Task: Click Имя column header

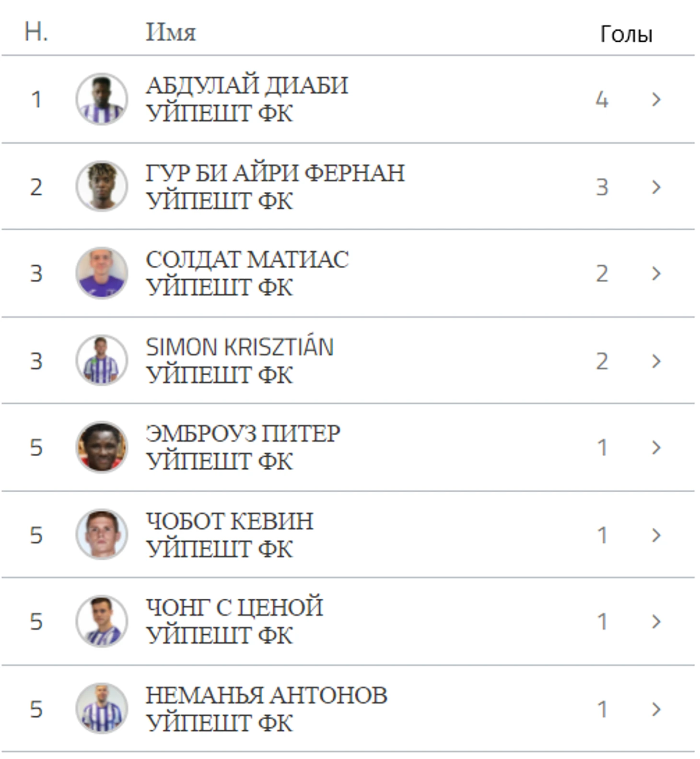Action: pos(171,33)
